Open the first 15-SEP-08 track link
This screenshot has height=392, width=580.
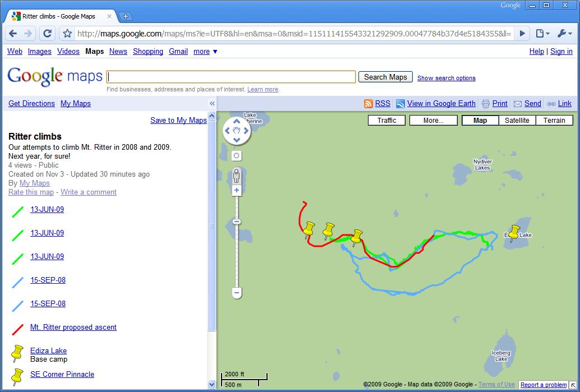point(48,280)
